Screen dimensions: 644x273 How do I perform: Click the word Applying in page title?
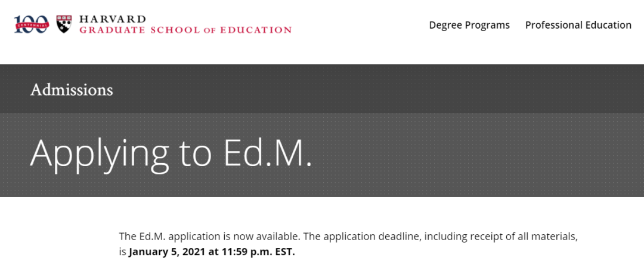click(100, 153)
